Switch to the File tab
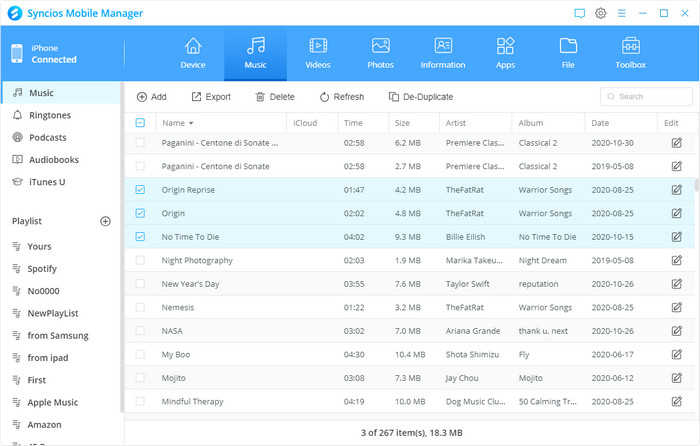This screenshot has width=700, height=446. click(568, 53)
